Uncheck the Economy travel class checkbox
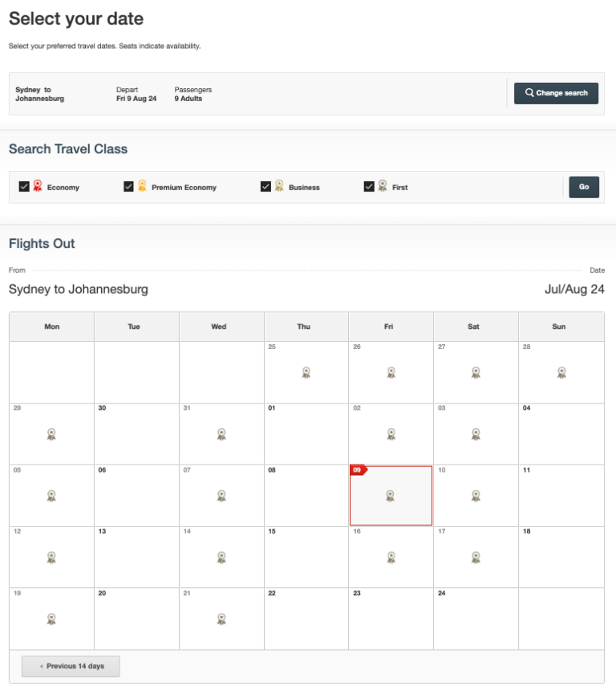This screenshot has width=616, height=694. point(24,185)
